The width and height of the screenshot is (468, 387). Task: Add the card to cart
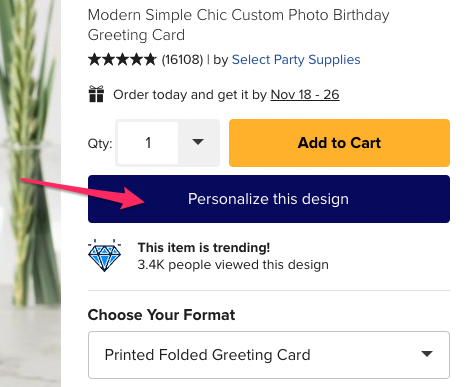point(339,143)
